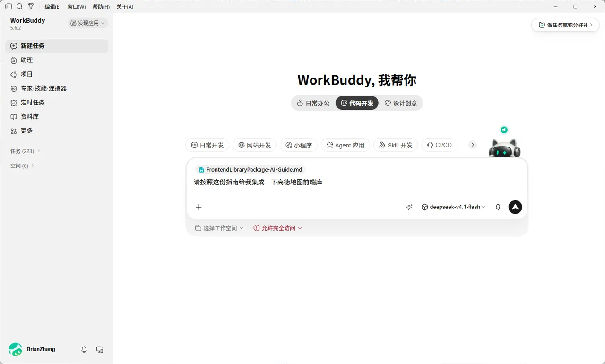Screen dimensions: 605x364
Task: Click the microphone voice input icon
Action: (498, 207)
